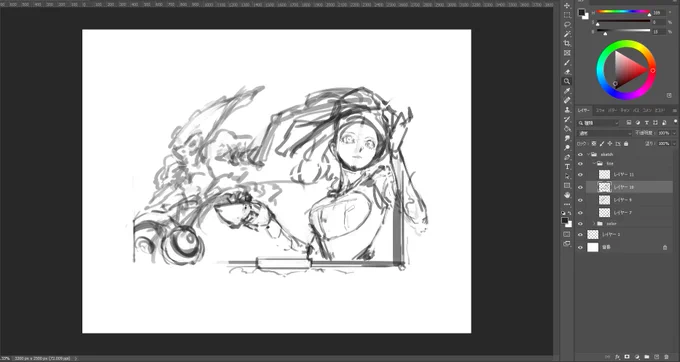
Task: Click the trash delete layer icon
Action: click(667, 357)
